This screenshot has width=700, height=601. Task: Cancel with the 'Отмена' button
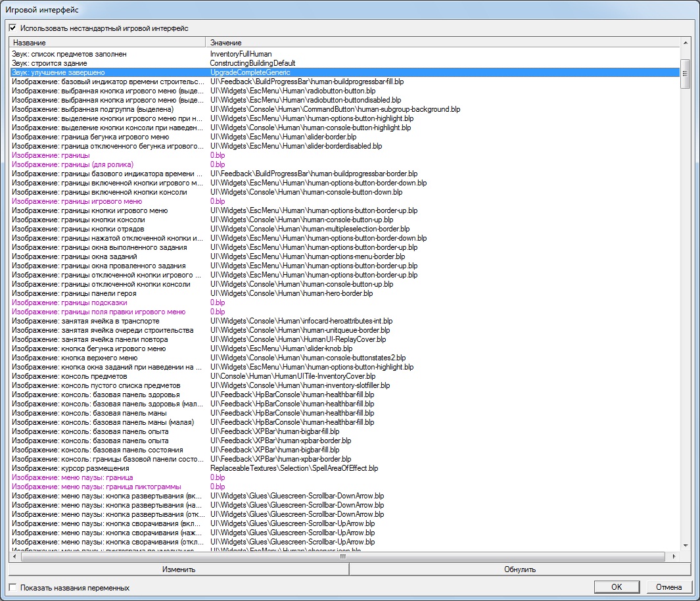point(668,587)
